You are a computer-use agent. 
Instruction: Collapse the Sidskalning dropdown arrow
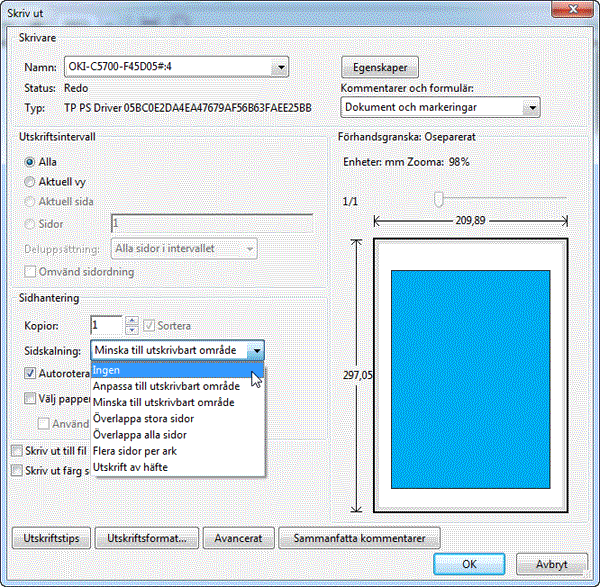(x=257, y=350)
